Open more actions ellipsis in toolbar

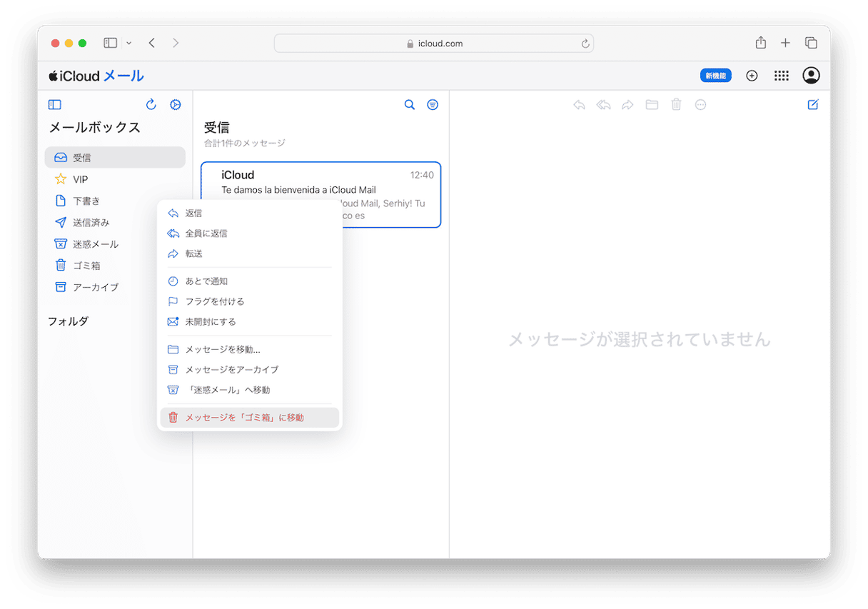[701, 105]
